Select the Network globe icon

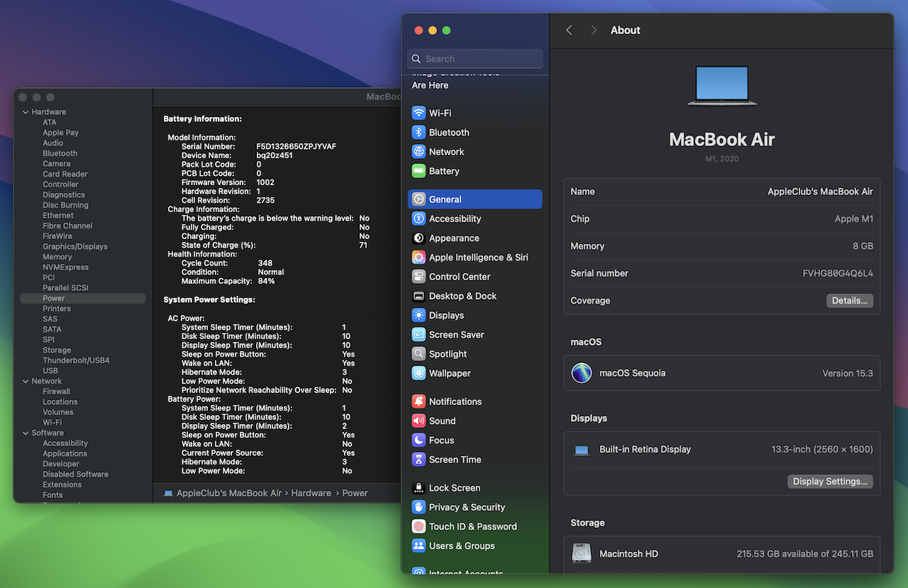419,152
